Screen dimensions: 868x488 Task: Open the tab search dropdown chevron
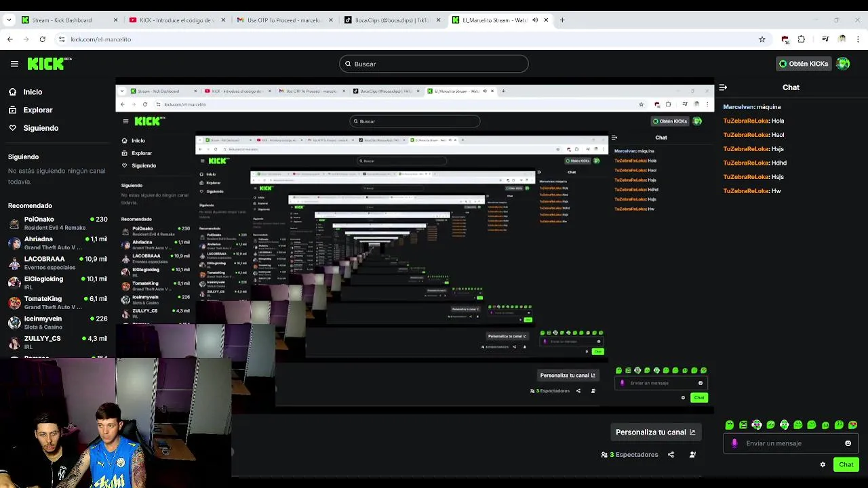click(8, 20)
